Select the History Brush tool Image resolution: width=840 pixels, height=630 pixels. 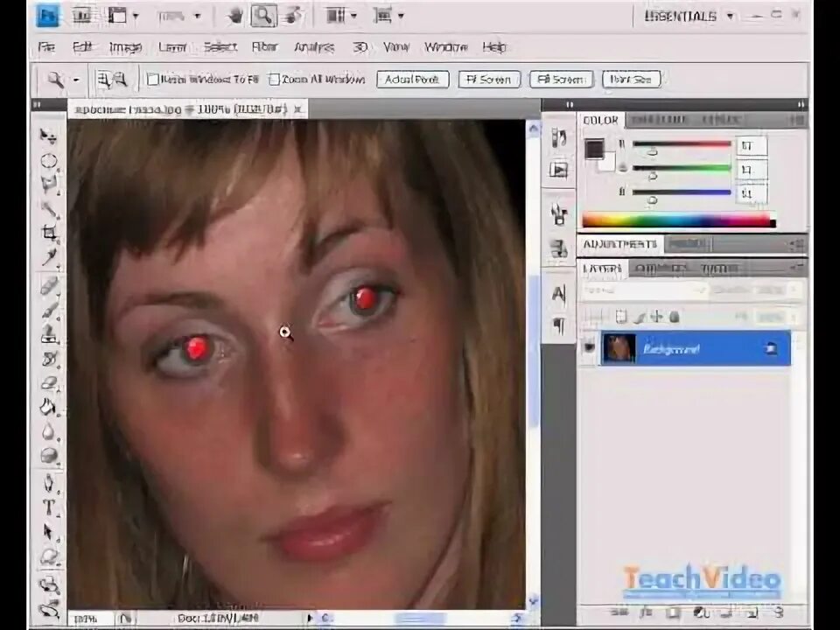pos(49,359)
